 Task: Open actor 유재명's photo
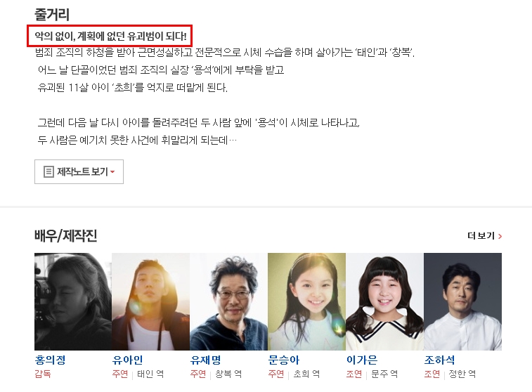pyautogui.click(x=228, y=301)
